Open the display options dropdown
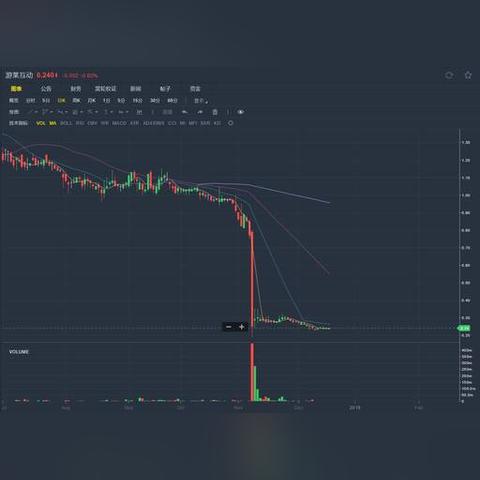Viewport: 480px width, 480px height. point(201,100)
